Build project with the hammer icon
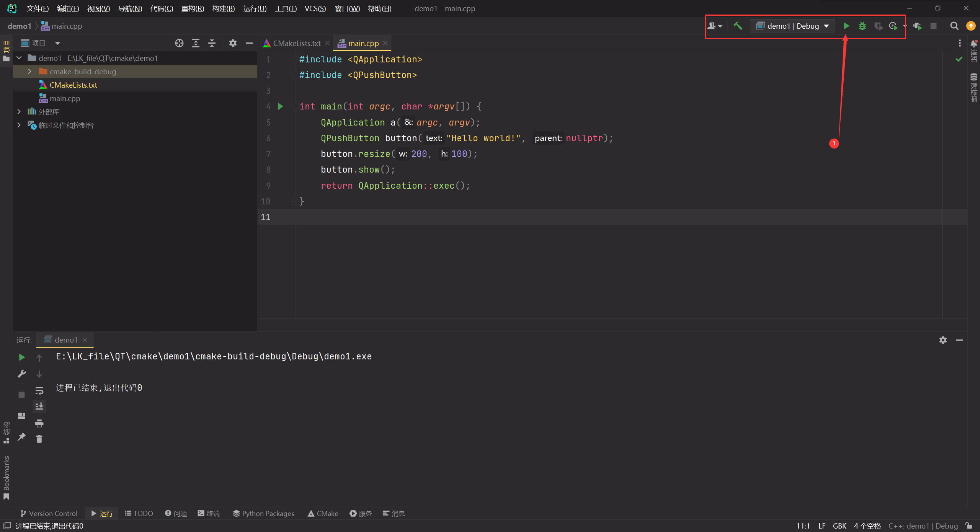This screenshot has width=980, height=532. [738, 26]
